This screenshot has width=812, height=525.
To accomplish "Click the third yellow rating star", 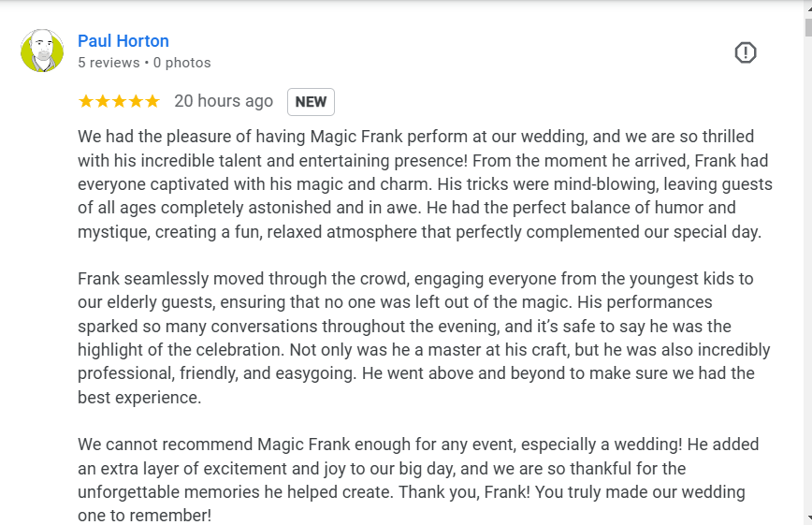I will pos(119,101).
